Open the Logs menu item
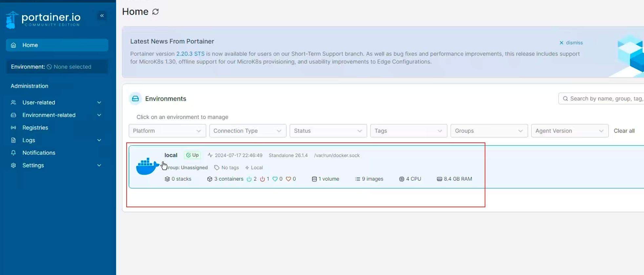This screenshot has width=644, height=275. (x=57, y=140)
